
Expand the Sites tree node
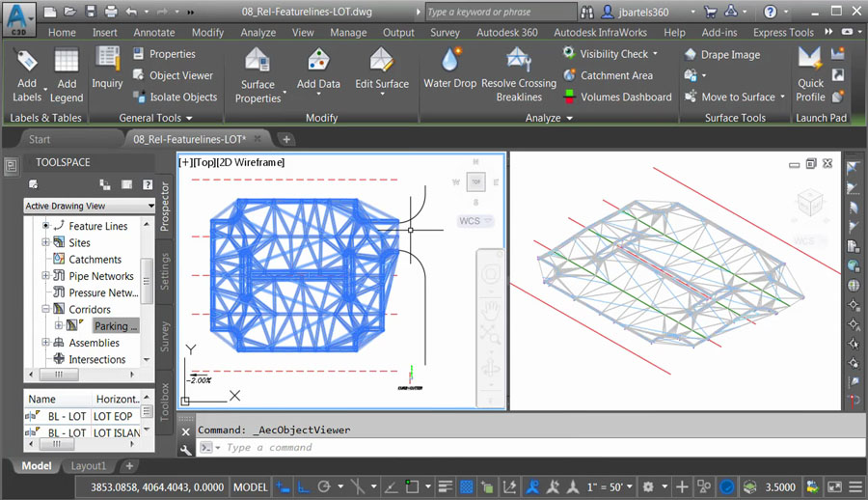click(45, 242)
